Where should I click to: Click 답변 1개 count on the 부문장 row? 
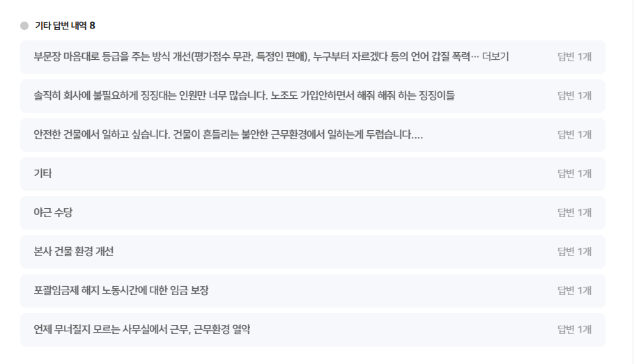pos(574,56)
